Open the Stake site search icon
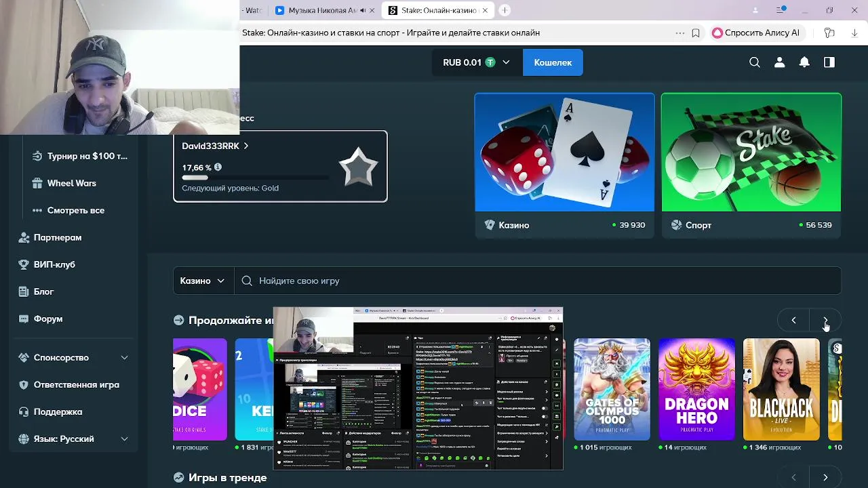 (x=755, y=62)
